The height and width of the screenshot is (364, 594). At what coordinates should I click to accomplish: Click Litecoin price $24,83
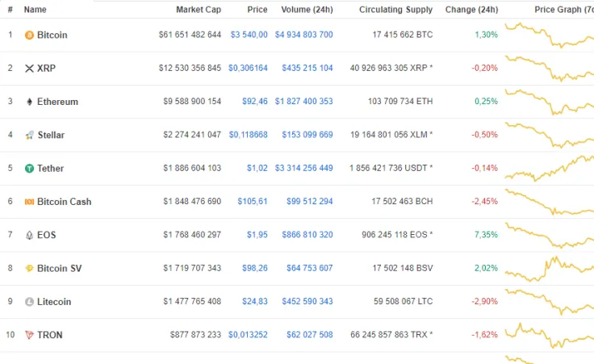tap(255, 302)
